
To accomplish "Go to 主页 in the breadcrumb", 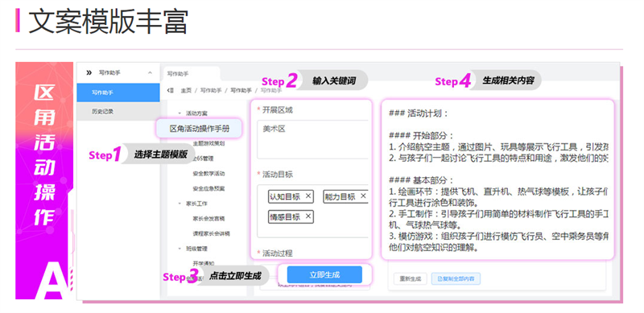I will [x=186, y=90].
